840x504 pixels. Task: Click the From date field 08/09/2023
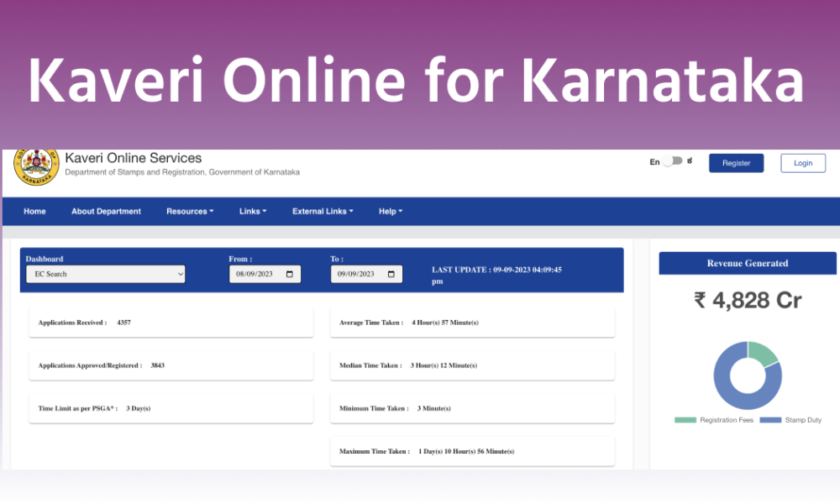tap(256, 274)
